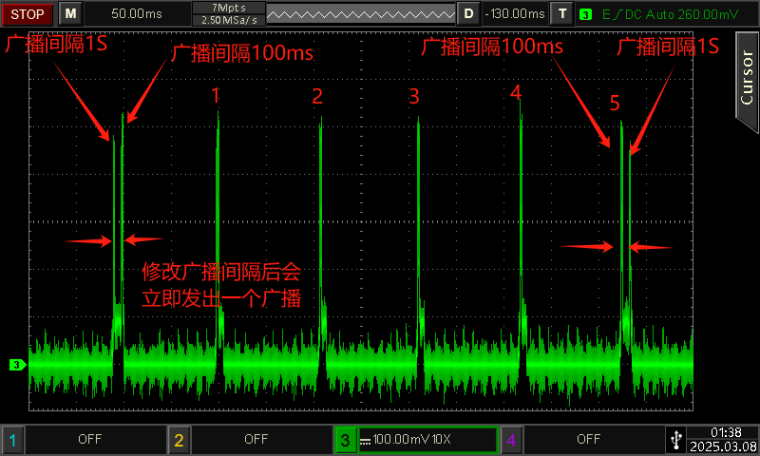The width and height of the screenshot is (760, 456).
Task: Click the green trigger source 3 badge
Action: [585, 14]
